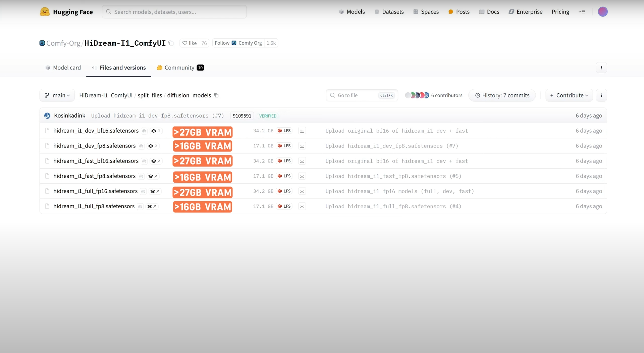Download hidream_i1_dev_bf16.safetensors
The height and width of the screenshot is (353, 644).
[x=302, y=131]
